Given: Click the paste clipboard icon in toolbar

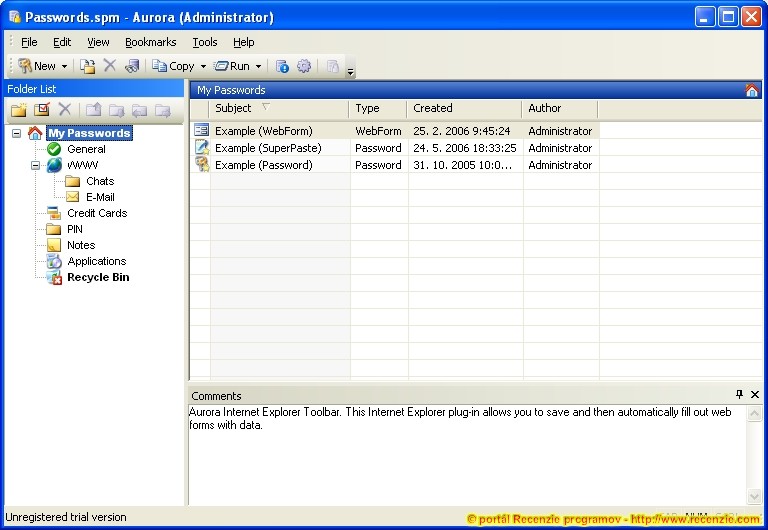Looking at the screenshot, I should [88, 66].
